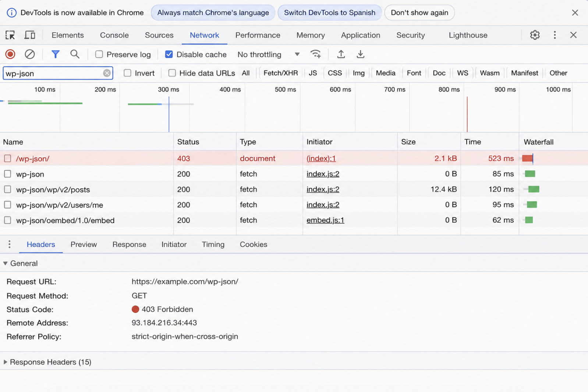Filter requests by JS type
The height and width of the screenshot is (392, 588).
click(313, 73)
